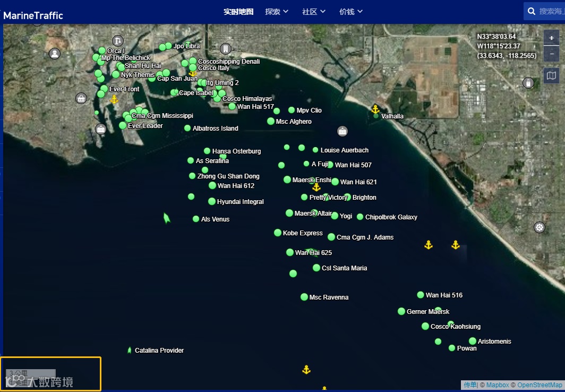Select the Ever Leader vessel dot
Image resolution: width=565 pixels, height=392 pixels.
coord(123,125)
